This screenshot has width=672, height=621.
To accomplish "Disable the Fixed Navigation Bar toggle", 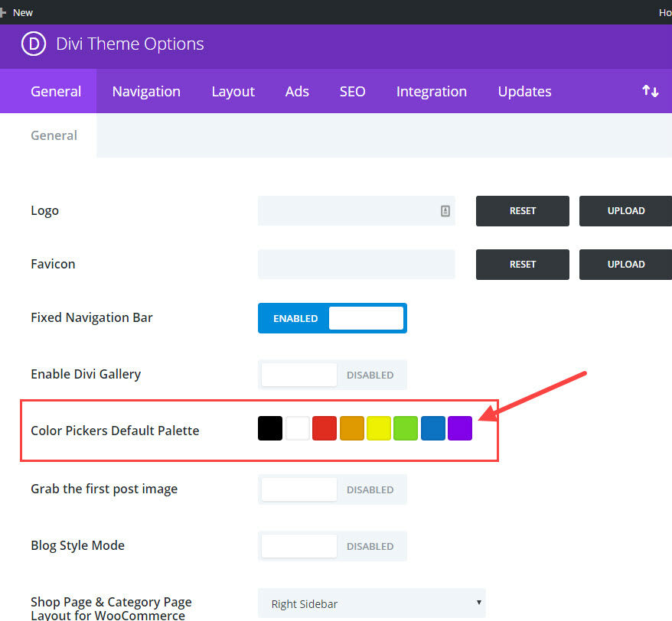I will (332, 318).
